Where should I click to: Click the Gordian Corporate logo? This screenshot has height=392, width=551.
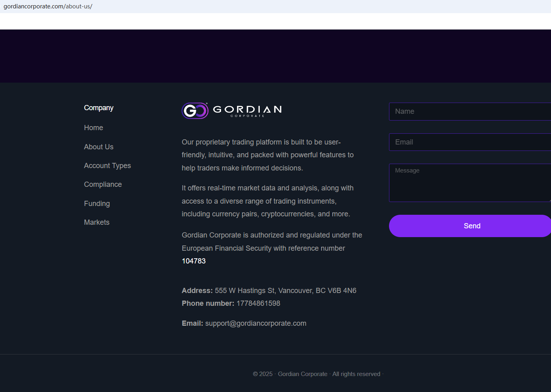[232, 111]
